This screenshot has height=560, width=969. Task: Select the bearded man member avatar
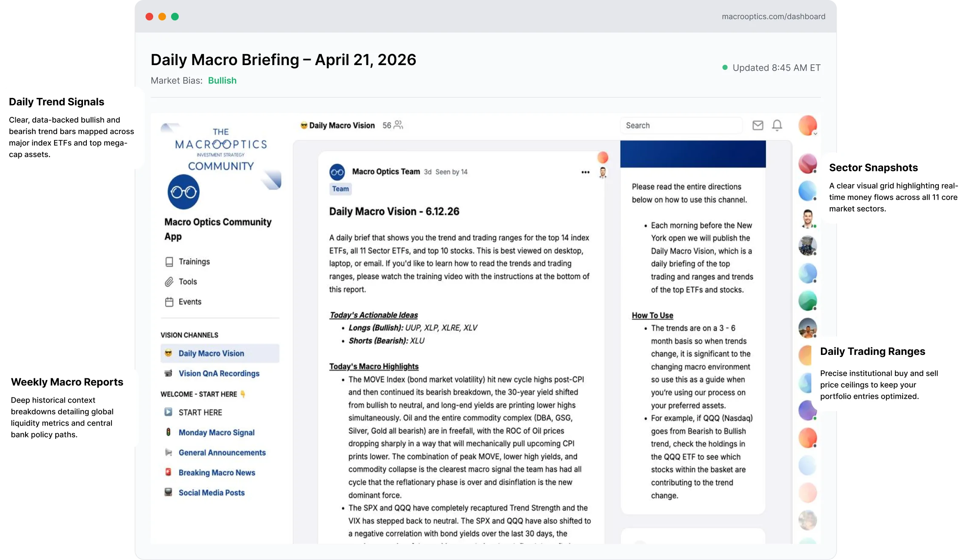coord(807,219)
